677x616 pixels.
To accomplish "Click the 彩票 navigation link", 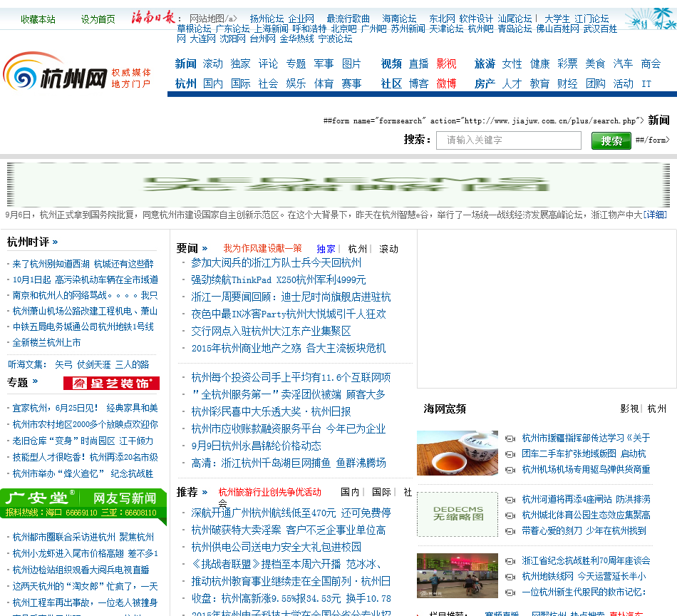I will tap(567, 64).
